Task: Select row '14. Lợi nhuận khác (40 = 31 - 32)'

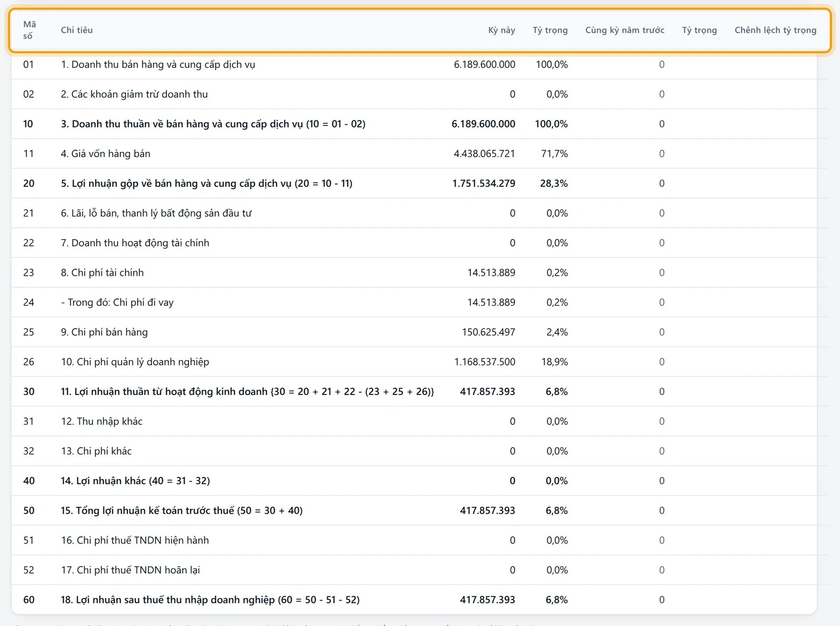Action: pos(414,481)
